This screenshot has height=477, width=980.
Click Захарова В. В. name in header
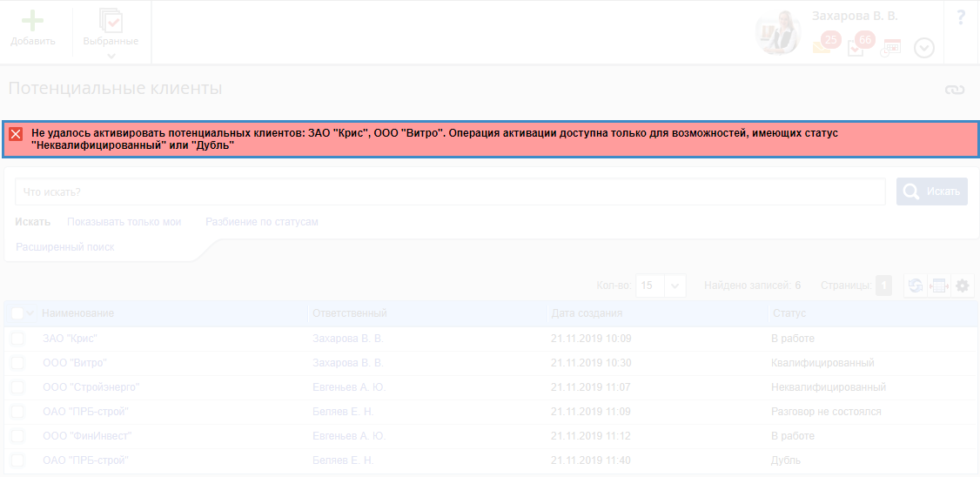[855, 17]
